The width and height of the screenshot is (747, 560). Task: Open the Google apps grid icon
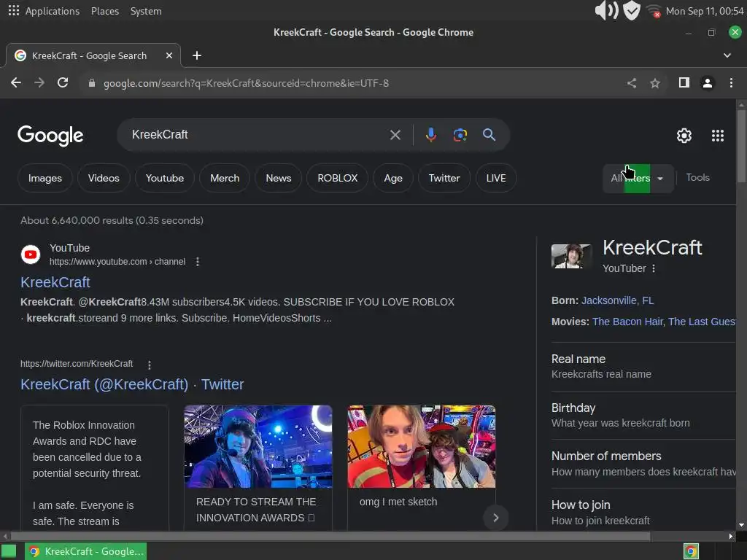pos(718,136)
